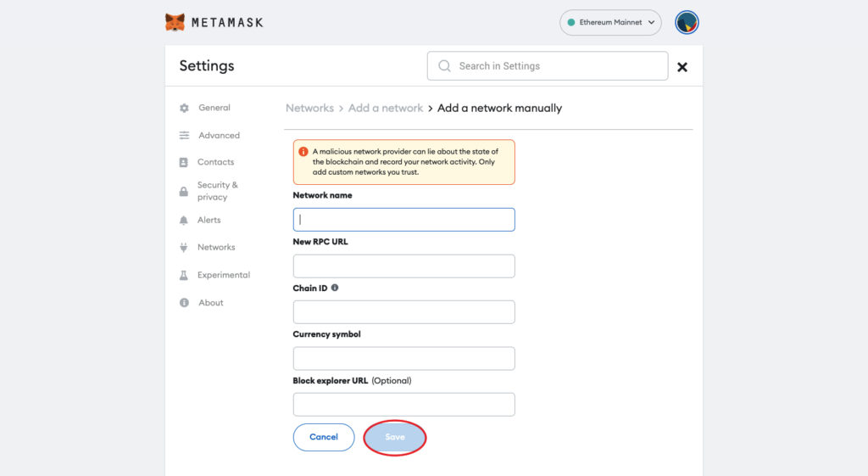The image size is (868, 476).
Task: Click the Cancel button
Action: tap(324, 437)
